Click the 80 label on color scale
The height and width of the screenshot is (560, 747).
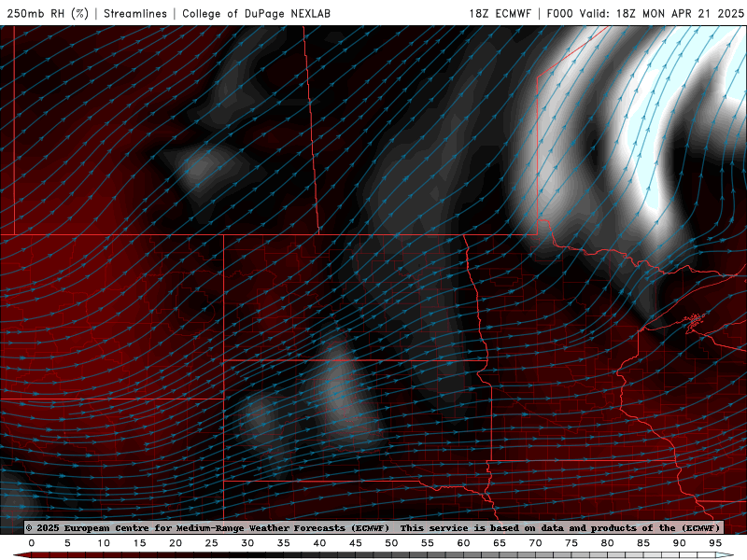point(608,543)
